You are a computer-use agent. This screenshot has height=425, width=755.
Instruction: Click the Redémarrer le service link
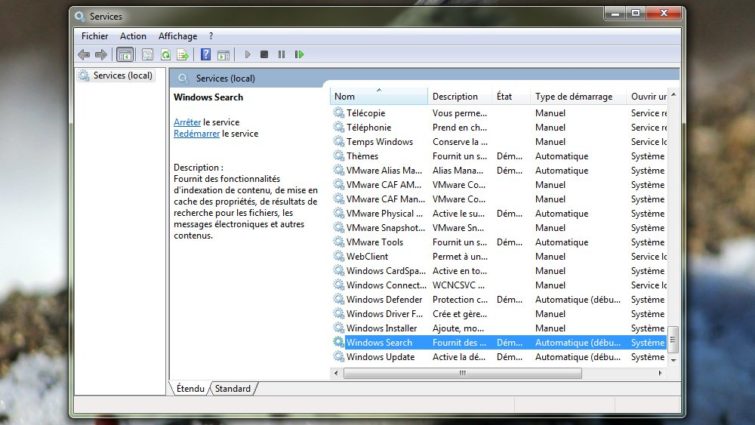click(x=196, y=134)
